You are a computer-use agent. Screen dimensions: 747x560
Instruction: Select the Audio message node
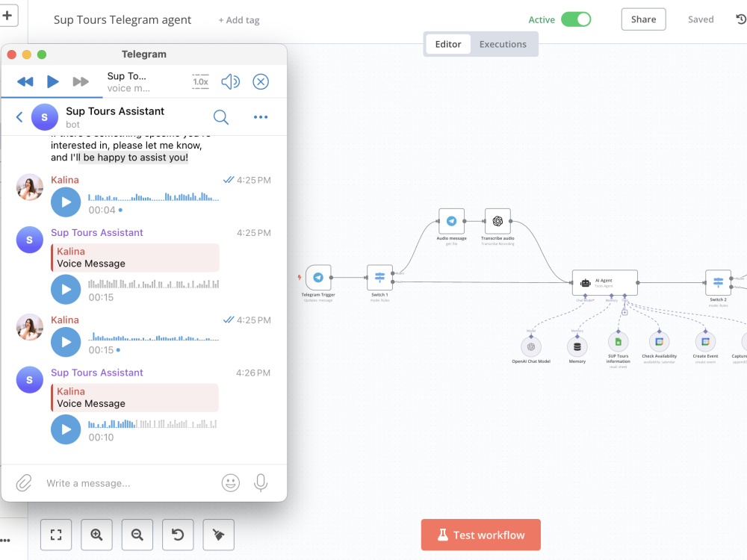point(451,221)
